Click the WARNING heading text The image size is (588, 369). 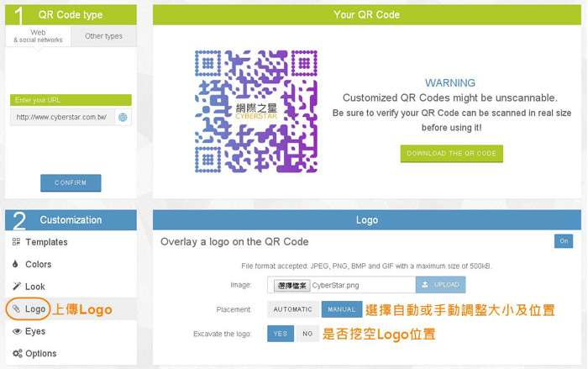[450, 82]
